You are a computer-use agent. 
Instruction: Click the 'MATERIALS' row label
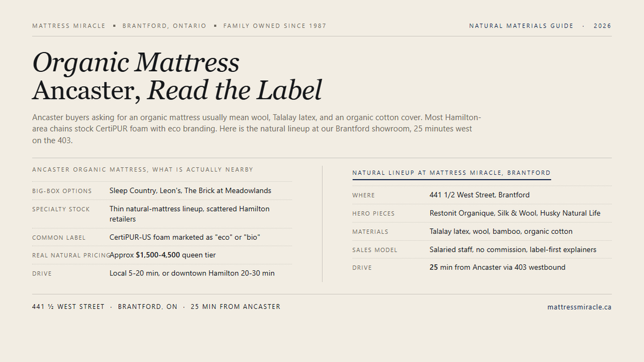click(370, 232)
